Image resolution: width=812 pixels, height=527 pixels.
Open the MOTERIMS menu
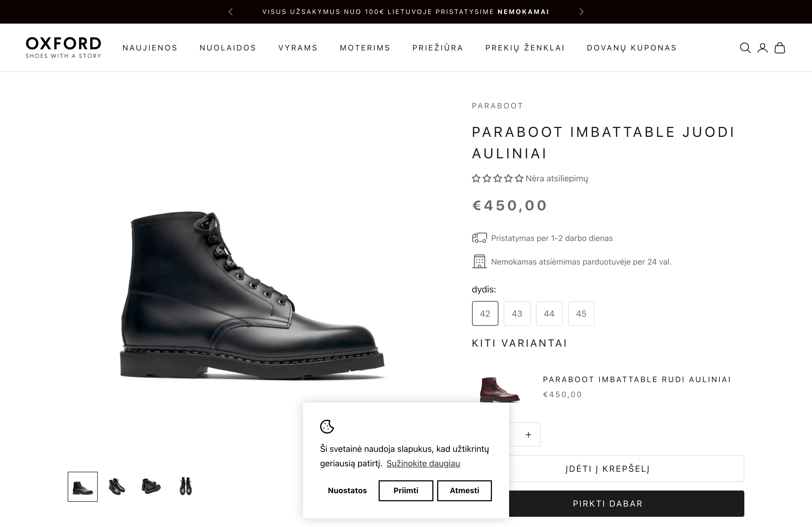click(365, 48)
